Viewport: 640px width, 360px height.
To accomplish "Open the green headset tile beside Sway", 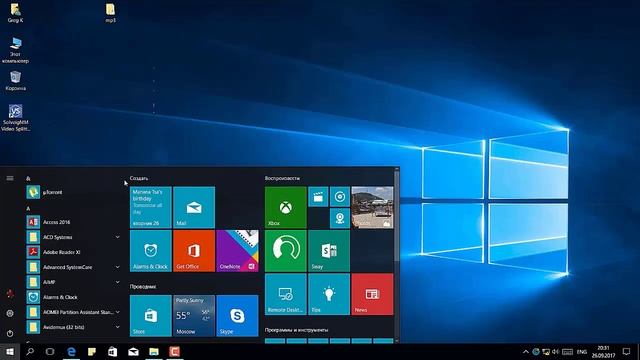I will tap(285, 251).
